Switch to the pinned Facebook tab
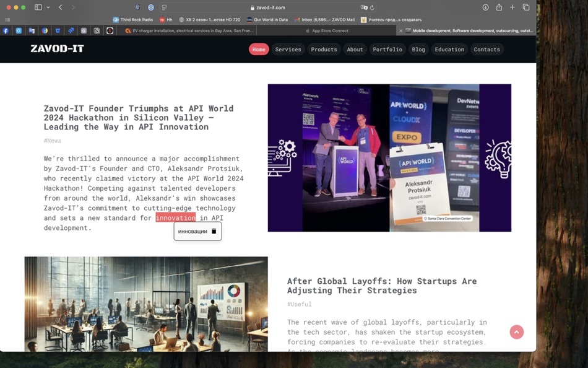The width and height of the screenshot is (588, 368). (x=6, y=31)
